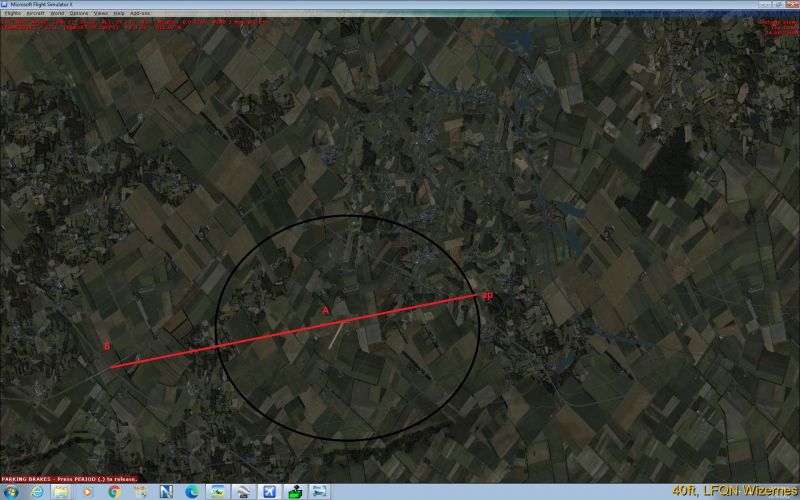Viewport: 800px width, 500px height.
Task: Click the Microsoft Flight Simulator X title text
Action: pyautogui.click(x=41, y=5)
